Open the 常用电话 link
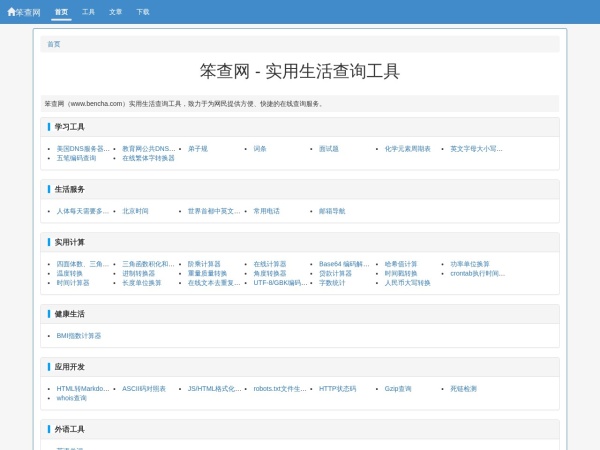Image resolution: width=600 pixels, height=450 pixels. coord(266,211)
